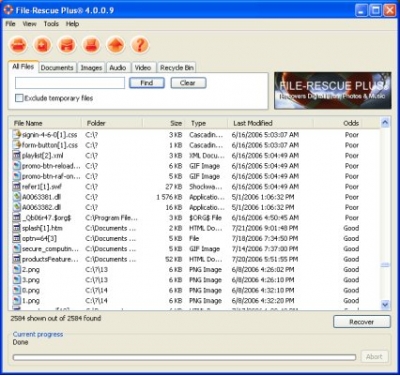Click the Shockwa... type cell

(x=206, y=187)
